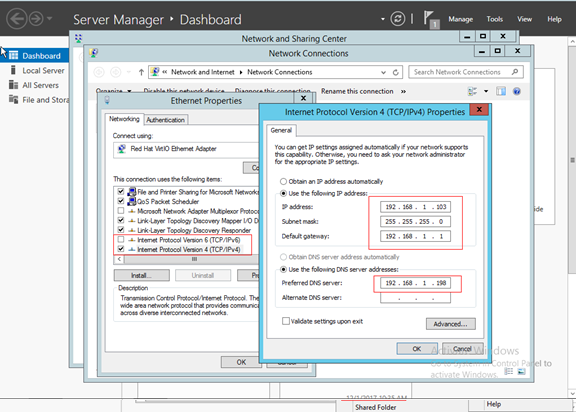580x412 pixels.
Task: Click the Network and Sharing Center title icon
Action: point(78,38)
